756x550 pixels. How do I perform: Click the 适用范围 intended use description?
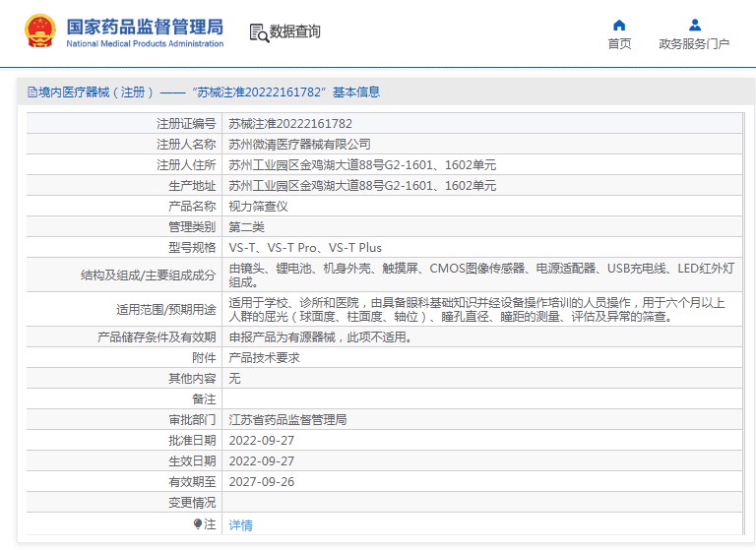coord(476,310)
